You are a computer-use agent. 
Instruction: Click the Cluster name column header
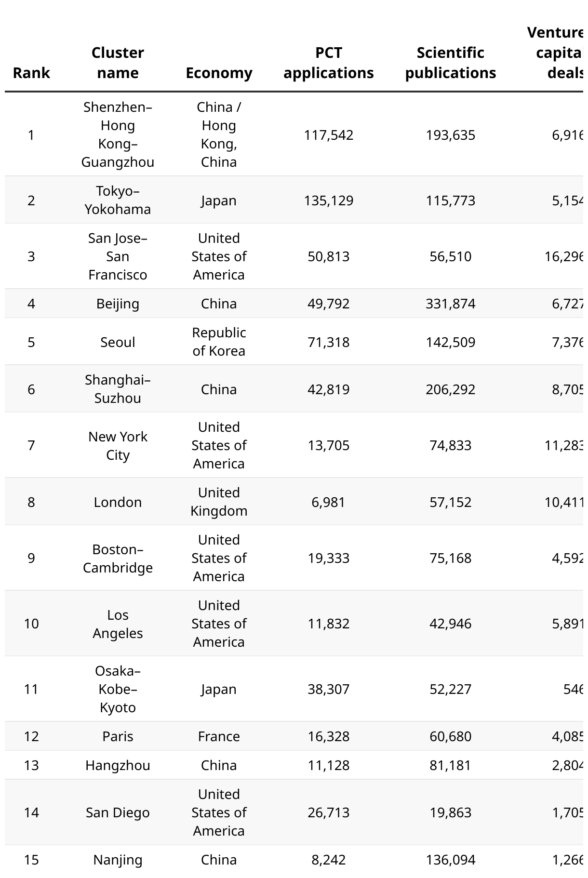118,63
